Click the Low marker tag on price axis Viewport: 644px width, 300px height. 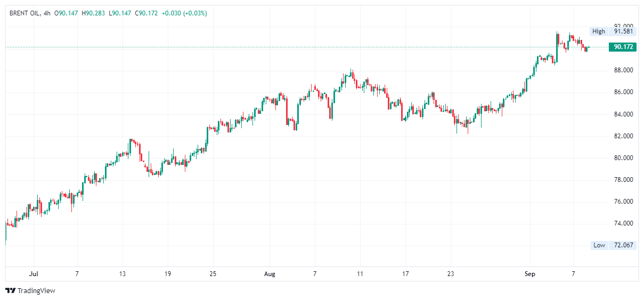point(599,245)
